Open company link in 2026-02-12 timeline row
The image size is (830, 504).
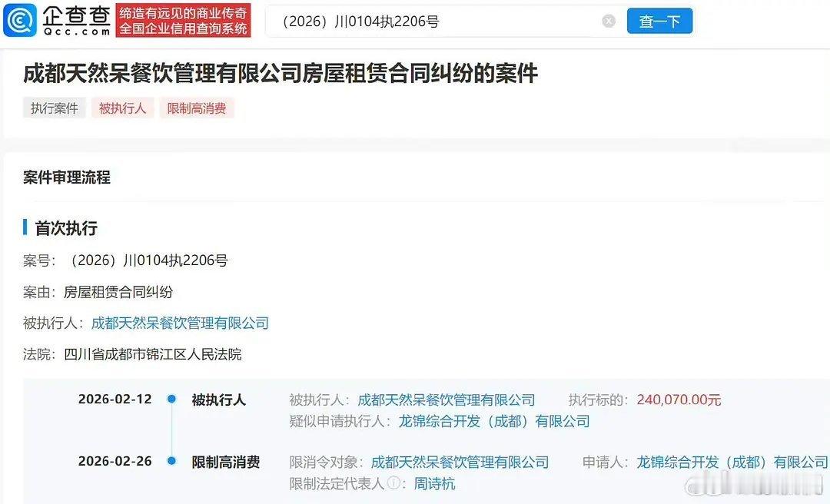pyautogui.click(x=447, y=400)
